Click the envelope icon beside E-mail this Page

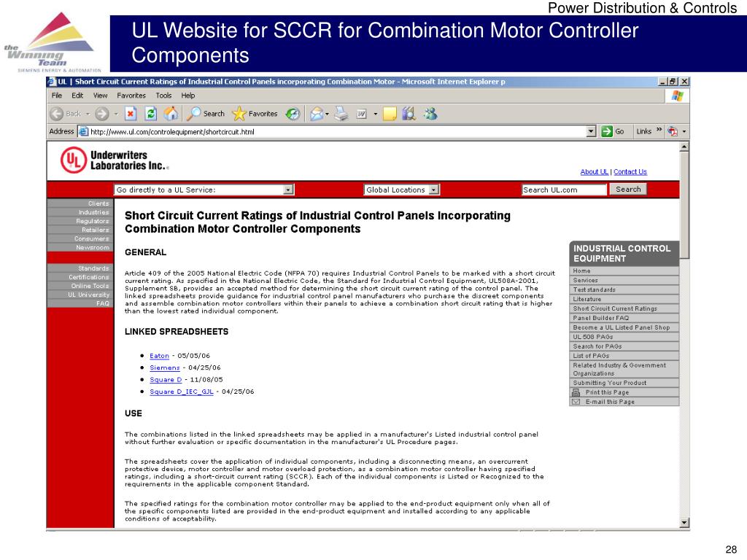click(576, 402)
